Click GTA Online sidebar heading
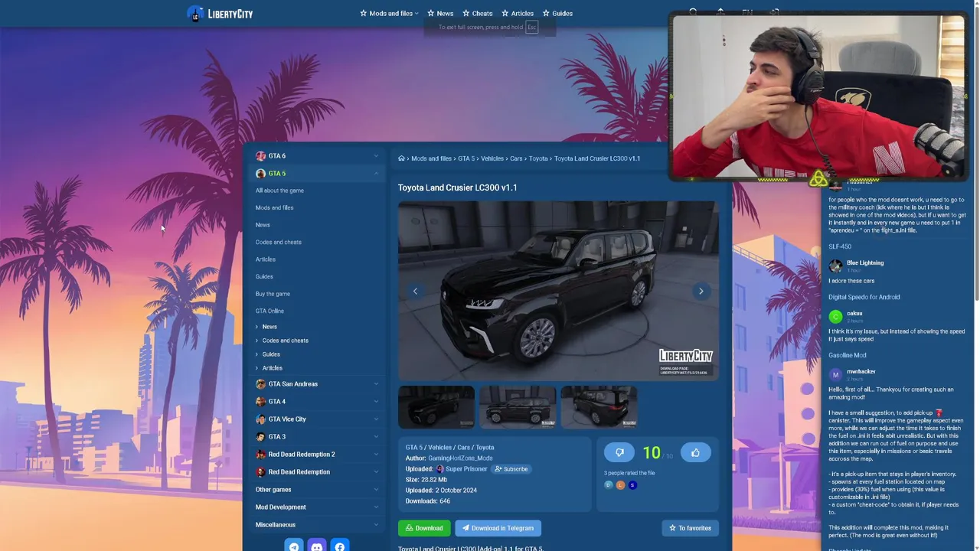The height and width of the screenshot is (551, 980). pos(269,311)
